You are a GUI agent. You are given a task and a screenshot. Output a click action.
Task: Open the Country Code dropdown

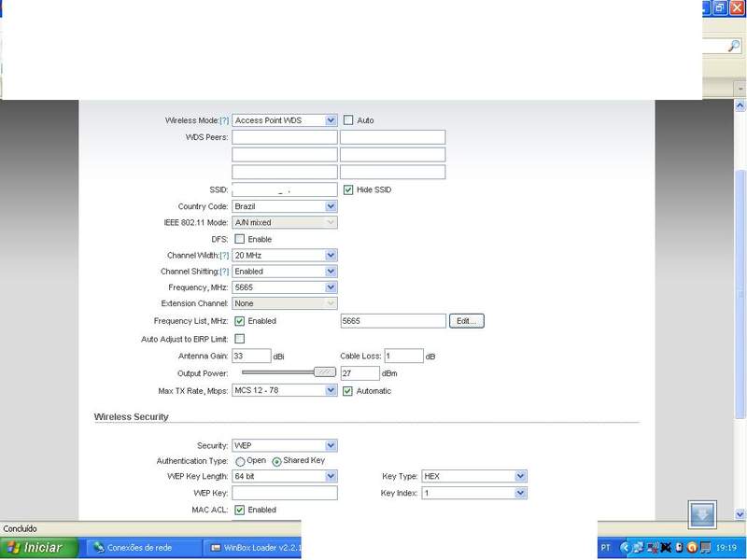click(285, 206)
